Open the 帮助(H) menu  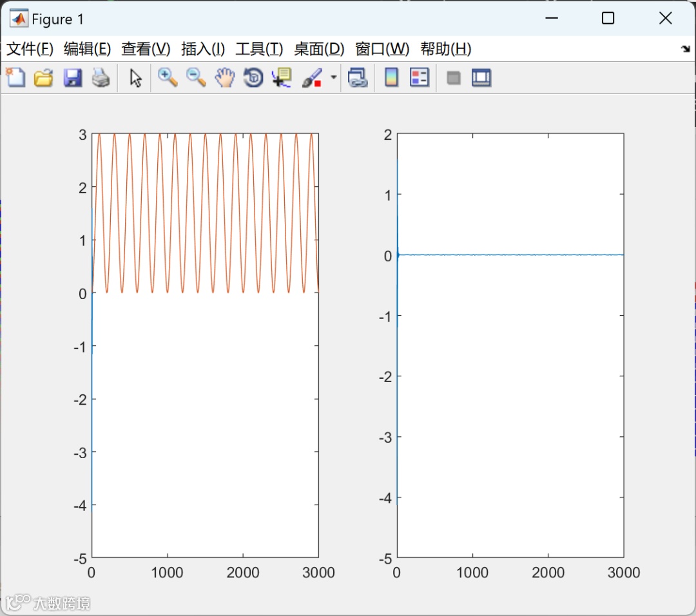tap(446, 49)
